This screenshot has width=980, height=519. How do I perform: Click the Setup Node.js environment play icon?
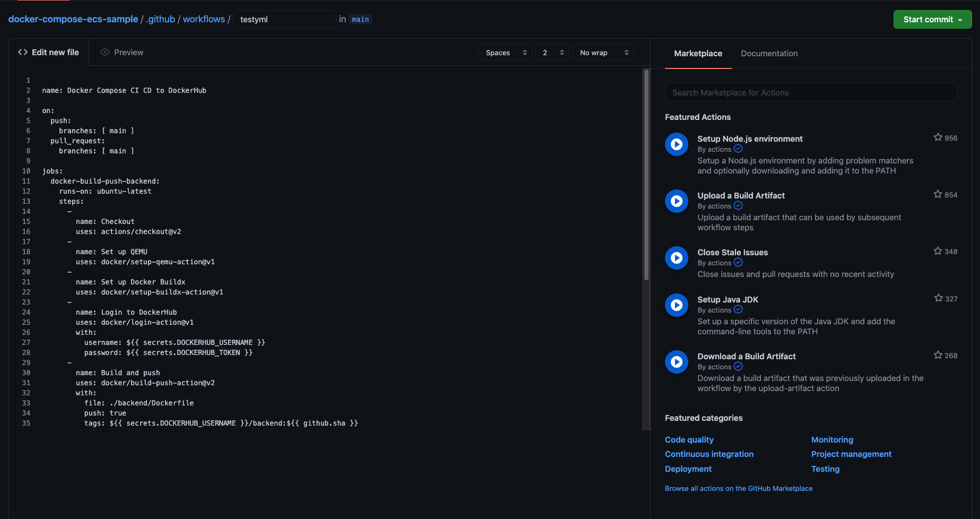(677, 144)
